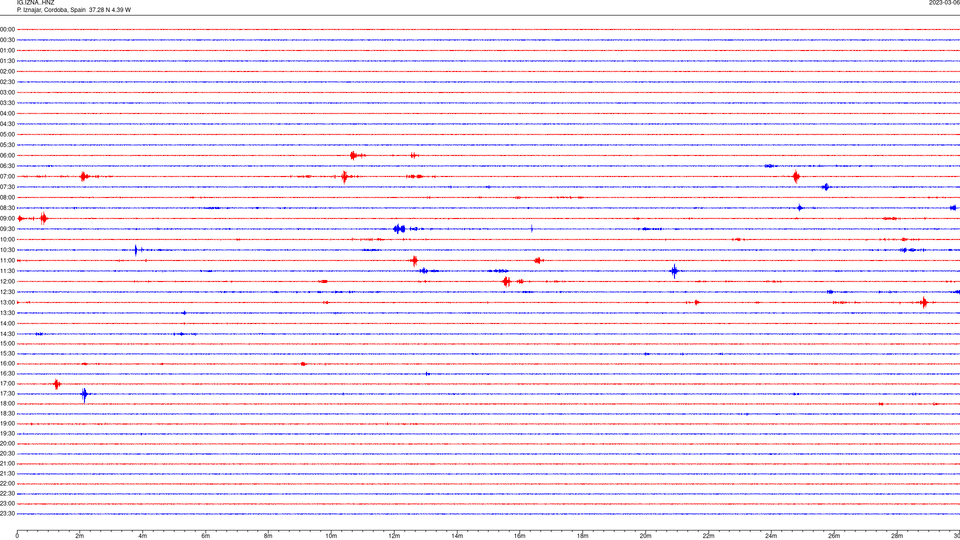This screenshot has width=960, height=540.
Task: Select the 11:30 trace time label
Action: pyautogui.click(x=7, y=271)
